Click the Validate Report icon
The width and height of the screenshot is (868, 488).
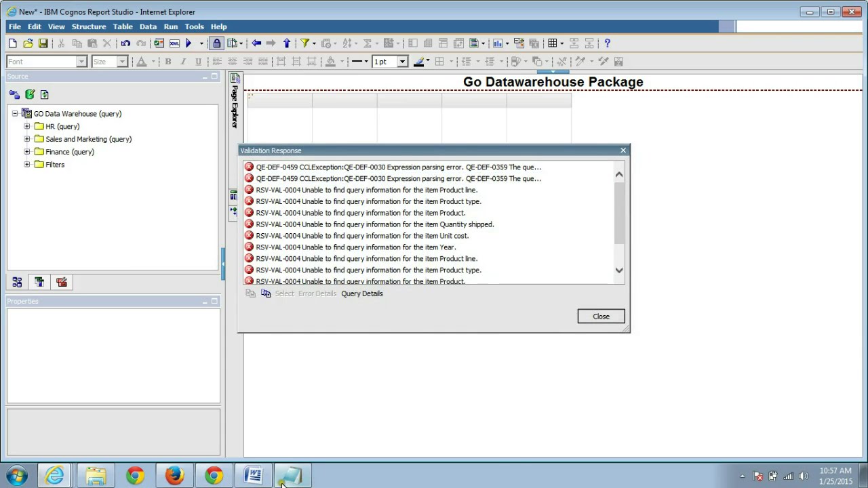tap(159, 43)
